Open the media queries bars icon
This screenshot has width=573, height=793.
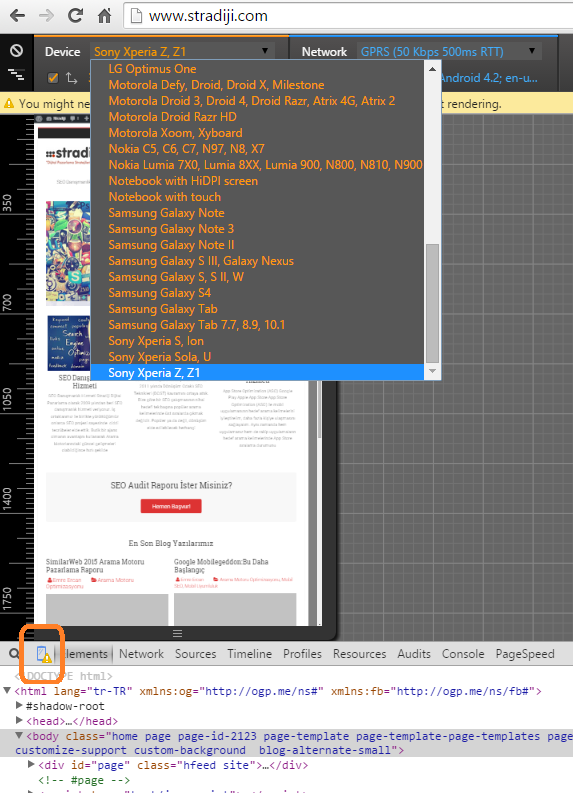[x=16, y=75]
